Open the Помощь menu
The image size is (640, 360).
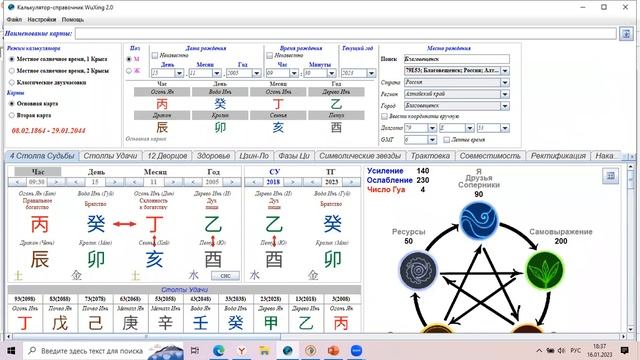tap(73, 20)
